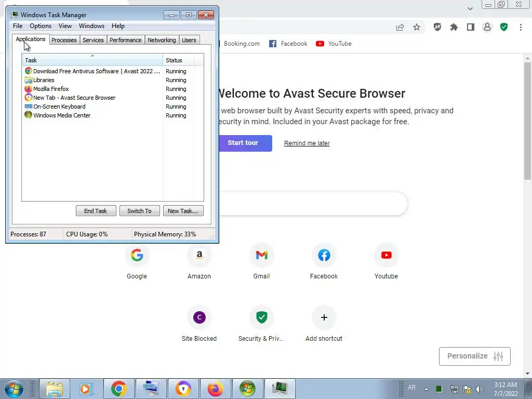Click the Personalize button
Image resolution: width=532 pixels, height=399 pixels.
tap(475, 356)
